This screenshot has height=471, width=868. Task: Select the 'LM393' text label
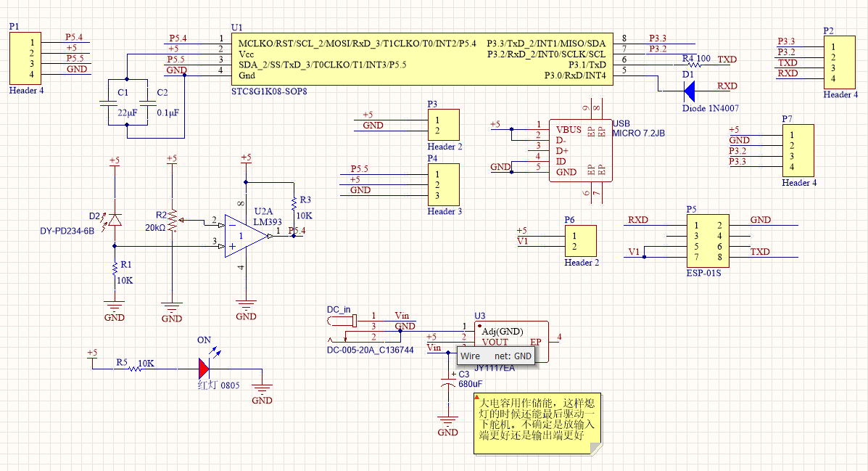click(268, 221)
